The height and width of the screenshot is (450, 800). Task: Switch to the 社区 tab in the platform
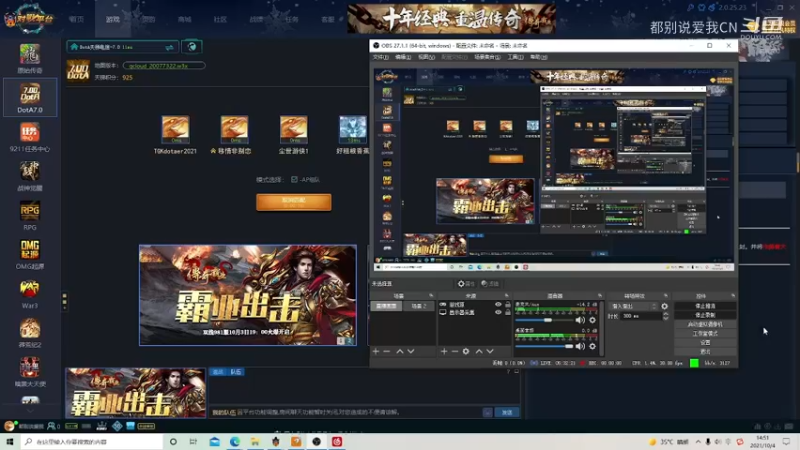[220, 19]
